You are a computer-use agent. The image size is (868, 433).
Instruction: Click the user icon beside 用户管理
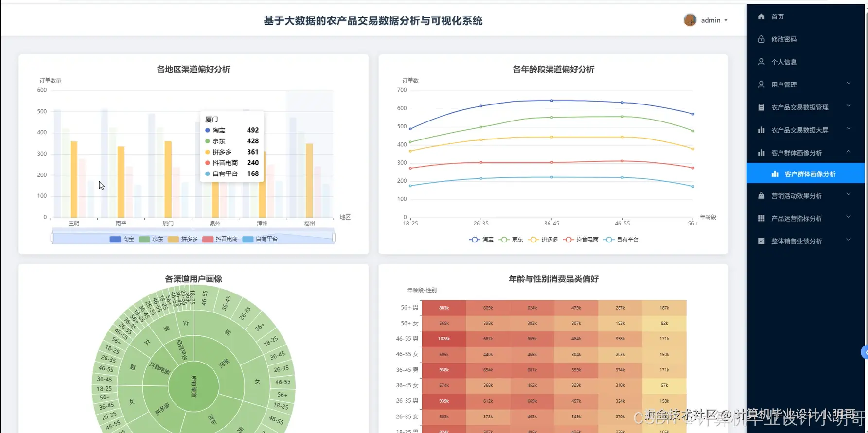(x=761, y=85)
